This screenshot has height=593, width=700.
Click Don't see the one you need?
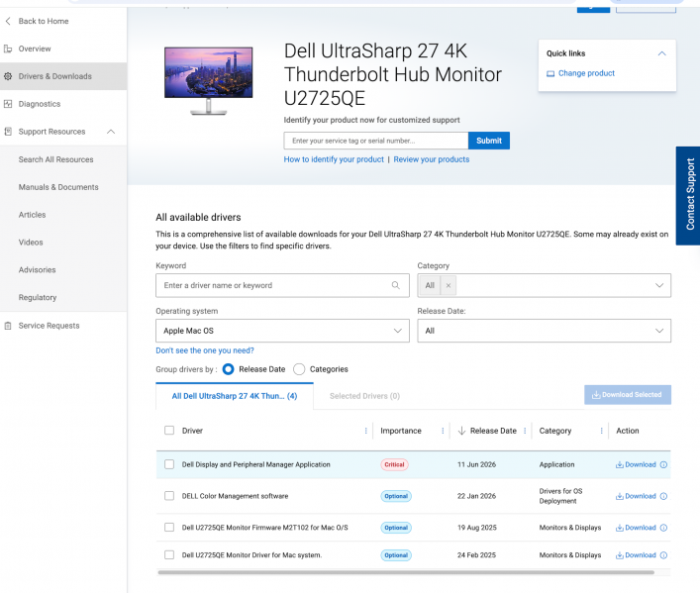pos(205,350)
